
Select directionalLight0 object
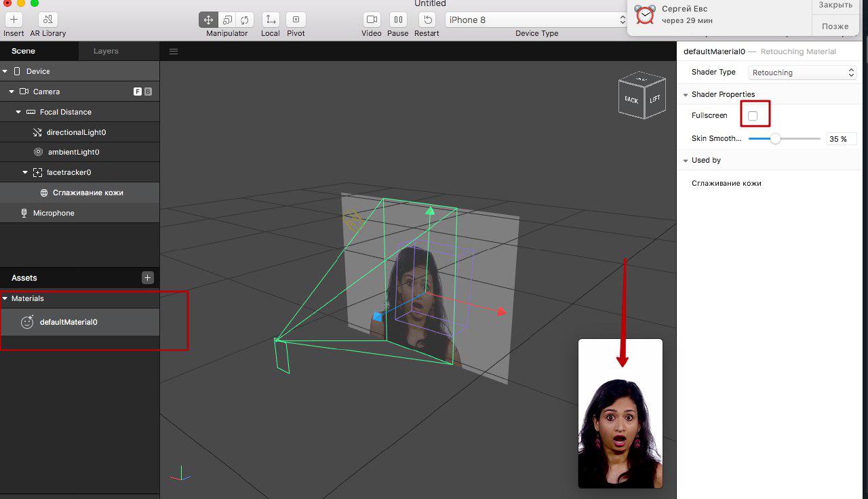click(79, 132)
